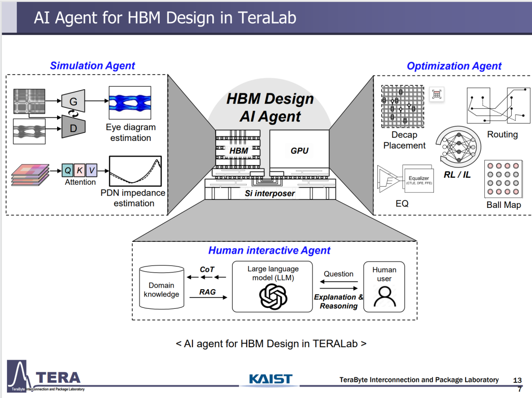Click the RAG label
The width and height of the screenshot is (532, 398).
pos(207,292)
